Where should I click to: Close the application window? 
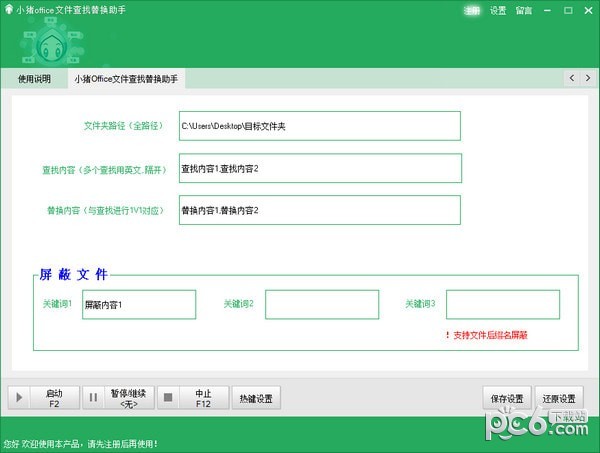pyautogui.click(x=589, y=10)
